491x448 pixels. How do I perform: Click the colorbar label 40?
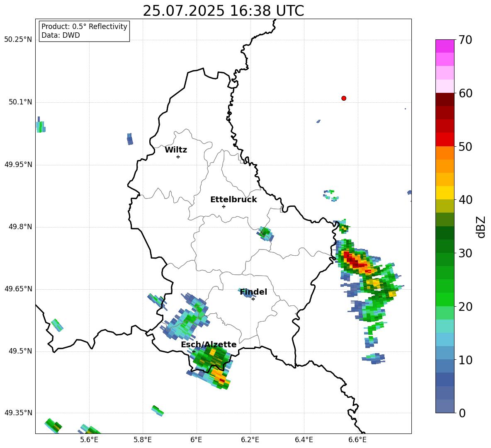click(465, 200)
